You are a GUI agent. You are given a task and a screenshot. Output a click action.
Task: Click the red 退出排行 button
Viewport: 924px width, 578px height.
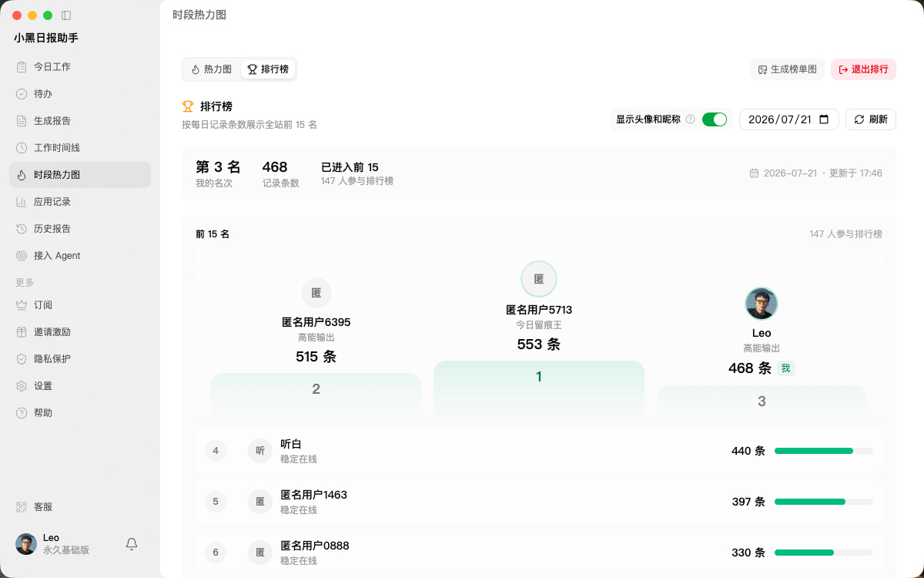coord(863,69)
